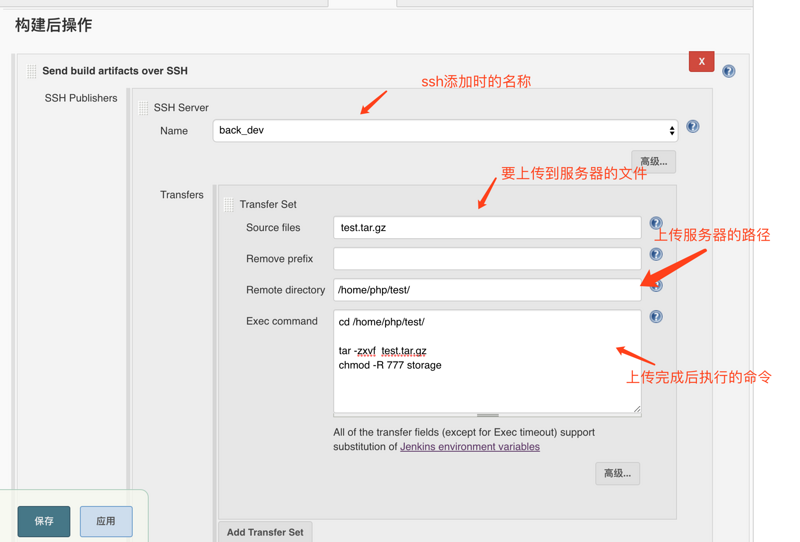The height and width of the screenshot is (542, 800).
Task: Select the Remove prefix label text
Action: pos(280,259)
